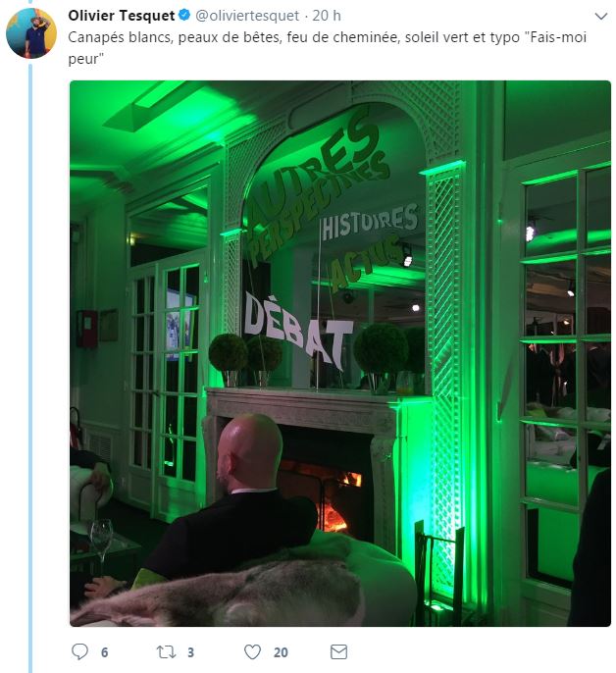Screen dimensions: 616x673
Task: Click the reply speech bubble icon
Action: 79,651
